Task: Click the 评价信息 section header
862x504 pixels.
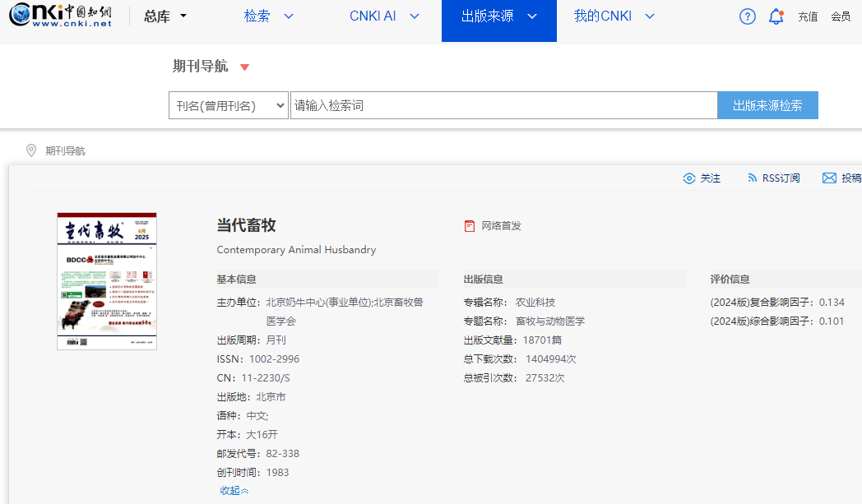Action: click(730, 280)
